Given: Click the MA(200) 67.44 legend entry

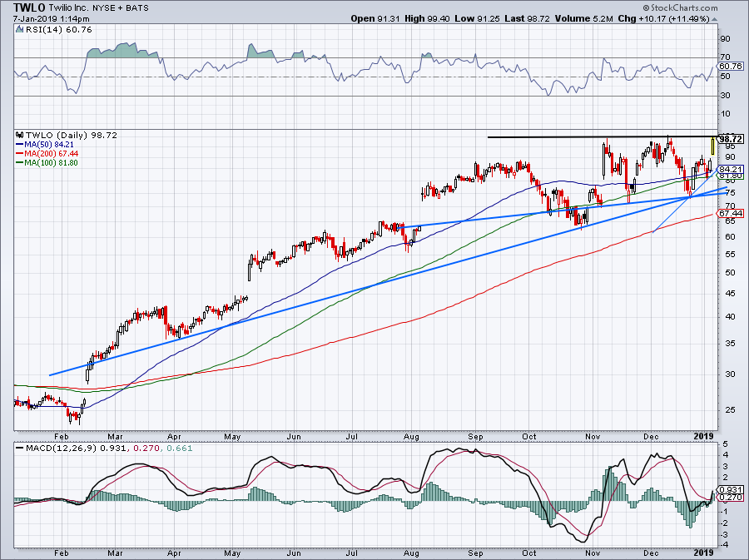Looking at the screenshot, I should click(x=51, y=154).
